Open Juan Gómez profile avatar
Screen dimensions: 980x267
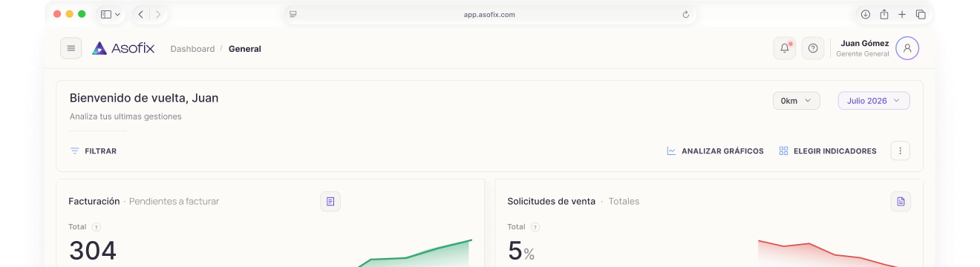(x=907, y=48)
